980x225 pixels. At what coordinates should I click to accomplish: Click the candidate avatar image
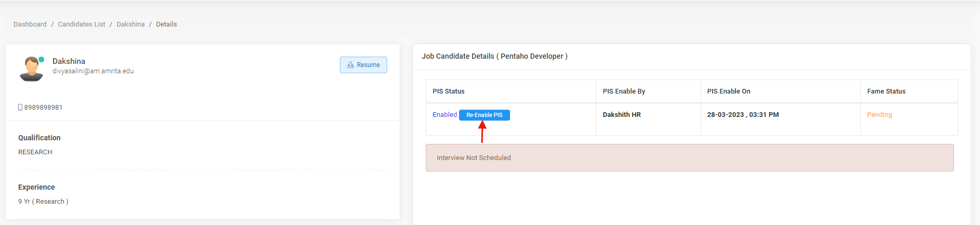(x=31, y=69)
